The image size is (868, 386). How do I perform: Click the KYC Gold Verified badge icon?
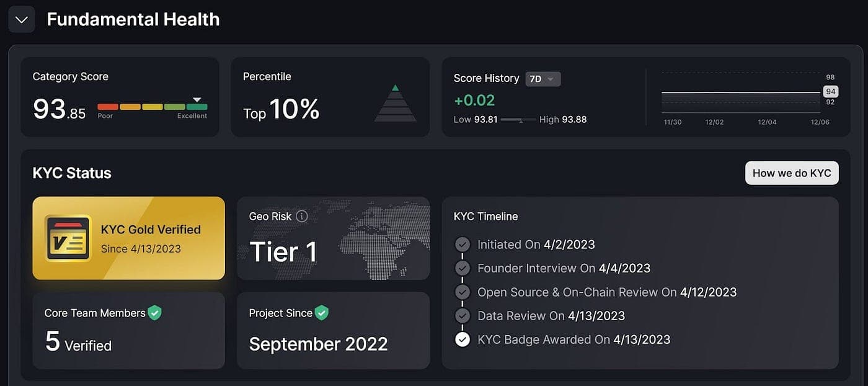[68, 238]
